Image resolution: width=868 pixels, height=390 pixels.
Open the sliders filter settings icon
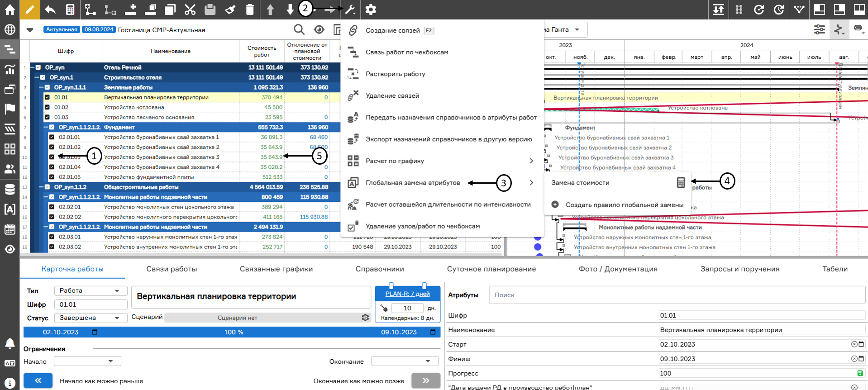coord(819,30)
